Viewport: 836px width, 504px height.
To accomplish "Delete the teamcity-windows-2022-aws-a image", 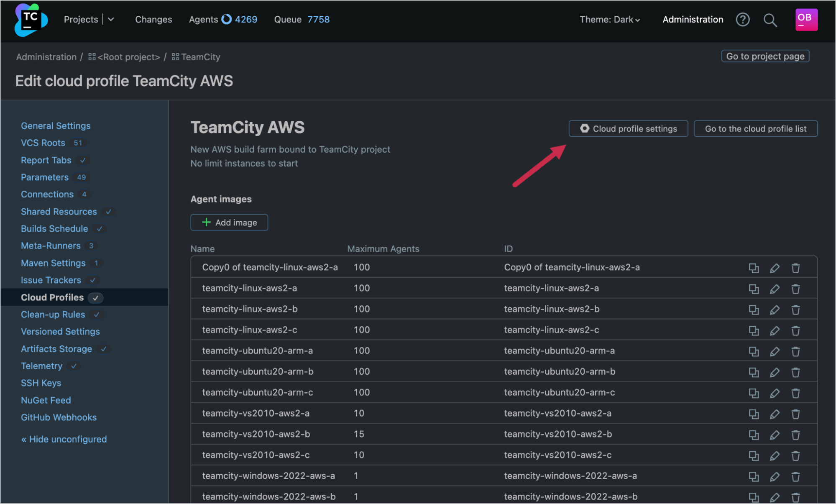I will (795, 477).
